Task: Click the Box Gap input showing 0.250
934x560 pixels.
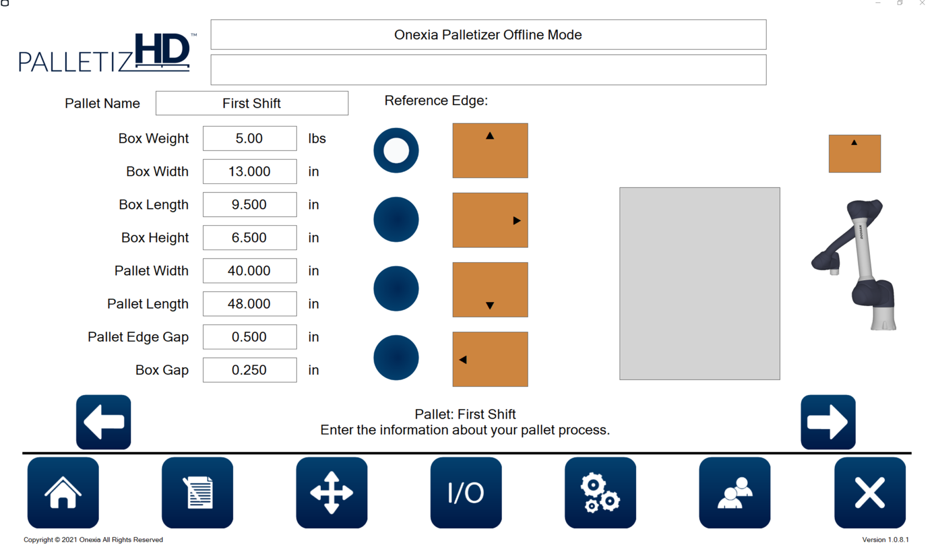Action: click(249, 370)
